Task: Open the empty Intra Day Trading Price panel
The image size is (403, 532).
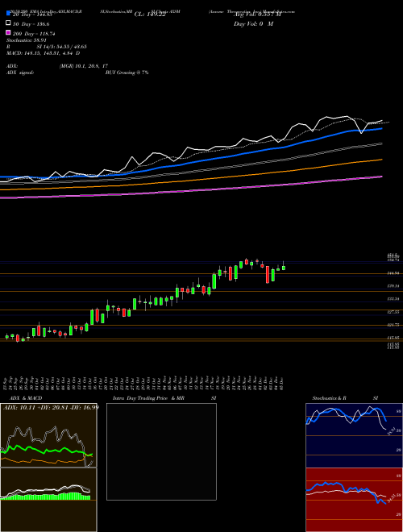Action: click(161, 451)
